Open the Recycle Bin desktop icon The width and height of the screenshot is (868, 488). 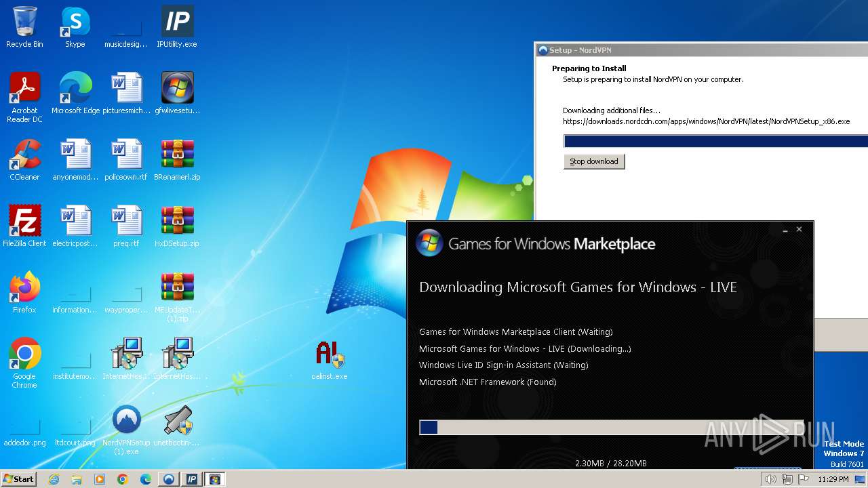24,27
